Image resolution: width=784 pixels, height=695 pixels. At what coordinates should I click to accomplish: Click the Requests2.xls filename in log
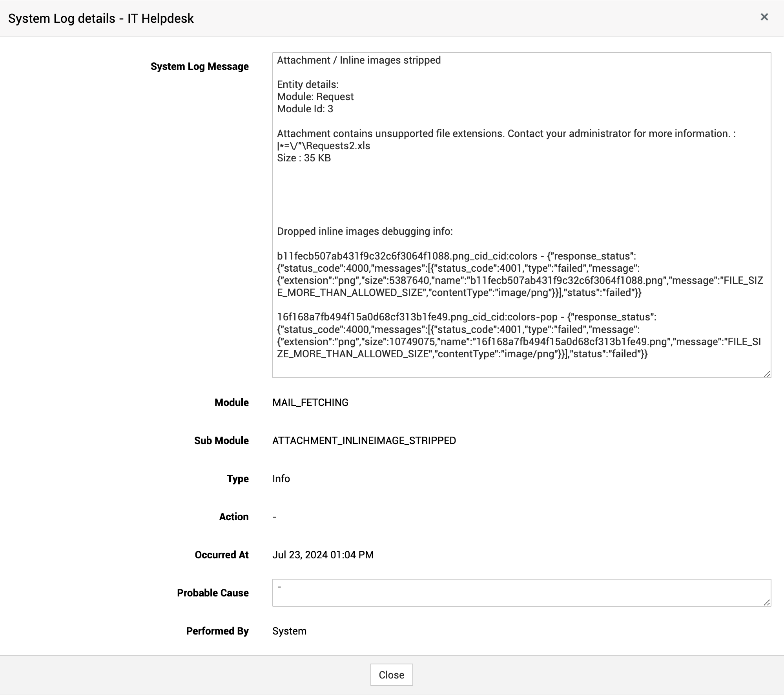[337, 146]
